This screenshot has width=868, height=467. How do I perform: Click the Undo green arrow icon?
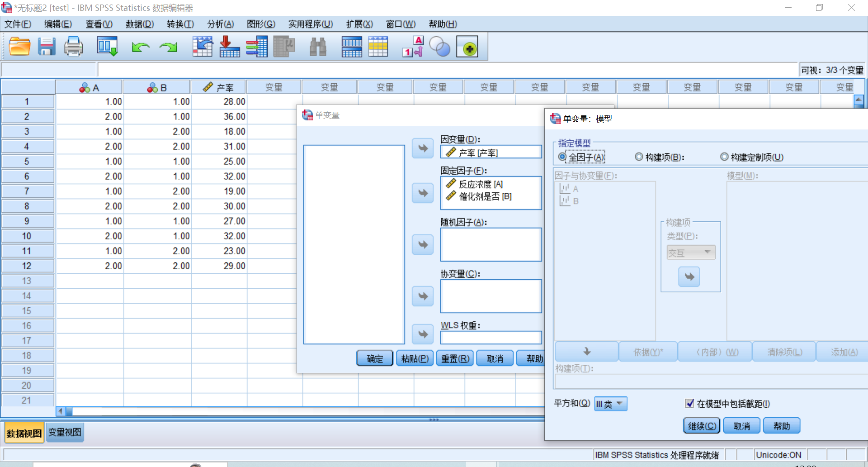point(141,47)
